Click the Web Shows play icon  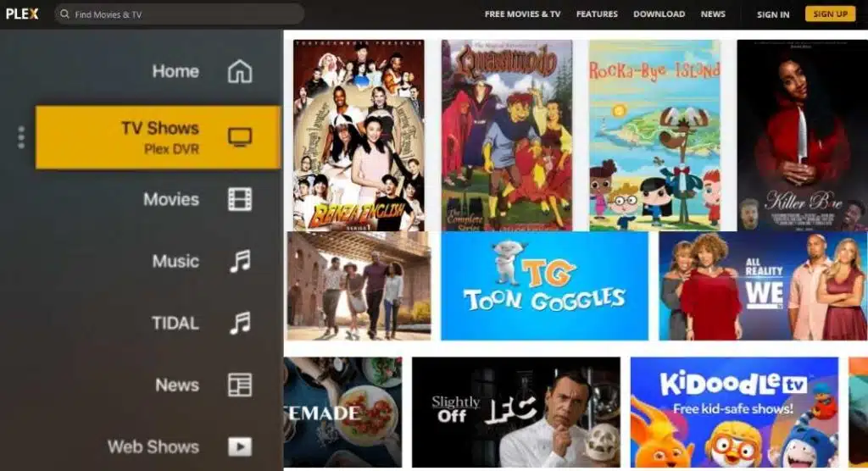point(240,446)
